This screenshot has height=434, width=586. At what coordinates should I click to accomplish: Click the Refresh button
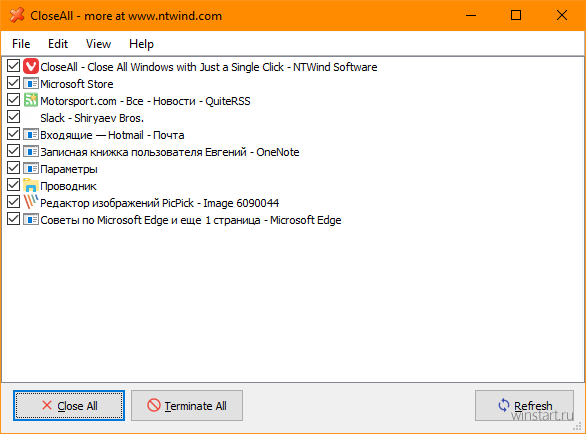[524, 406]
